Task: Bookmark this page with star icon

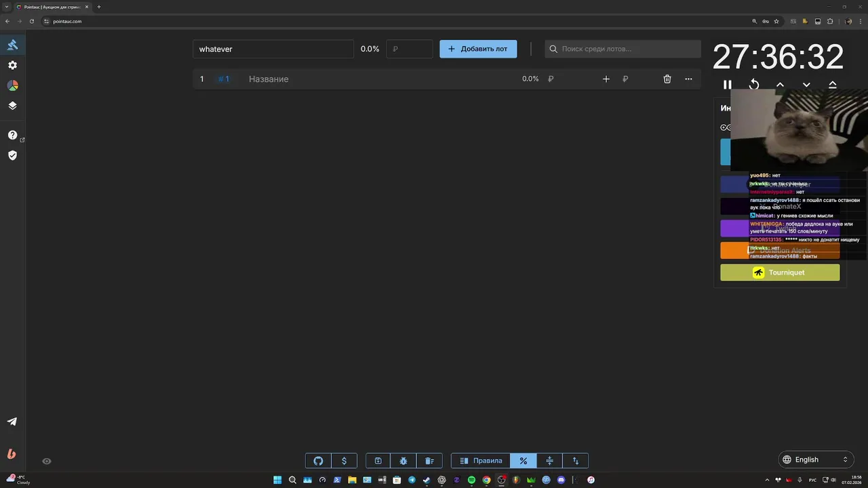Action: point(776,21)
